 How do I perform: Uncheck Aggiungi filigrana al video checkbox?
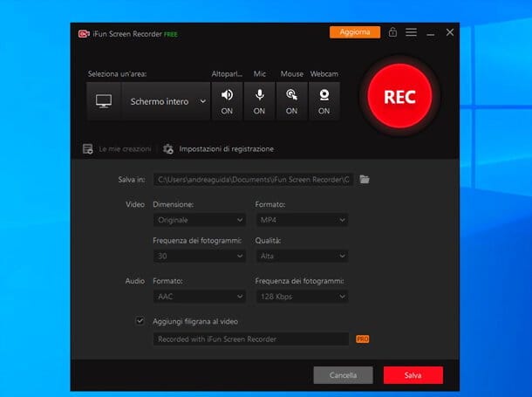coord(140,321)
